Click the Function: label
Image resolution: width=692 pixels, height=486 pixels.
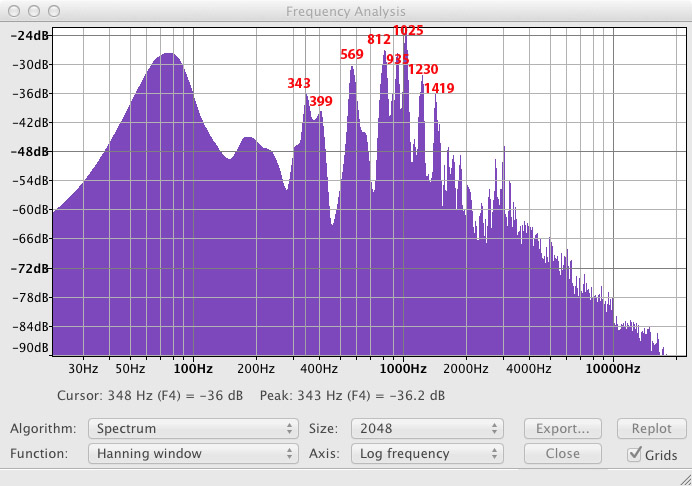coord(39,453)
